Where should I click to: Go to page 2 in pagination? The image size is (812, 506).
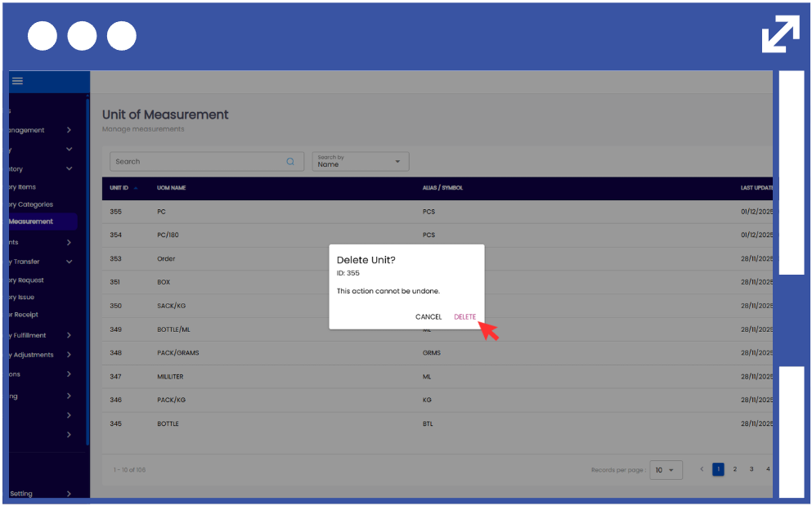[x=734, y=469]
